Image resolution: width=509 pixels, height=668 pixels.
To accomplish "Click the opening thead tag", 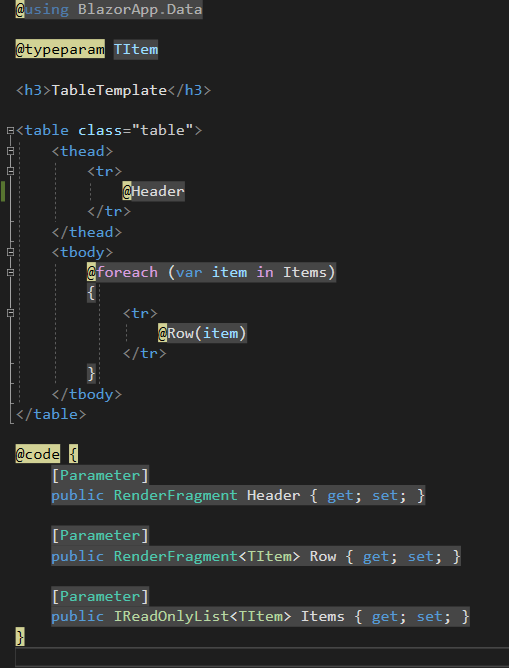I will point(82,151).
